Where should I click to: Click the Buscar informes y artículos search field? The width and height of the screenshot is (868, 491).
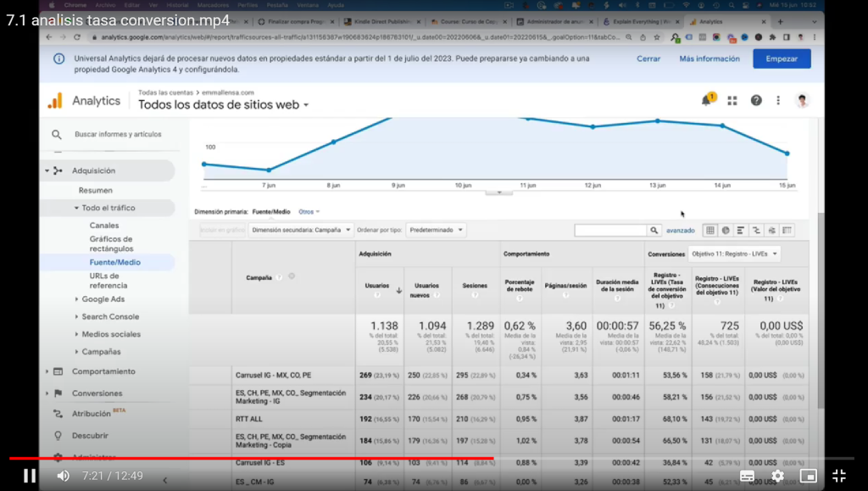(118, 134)
